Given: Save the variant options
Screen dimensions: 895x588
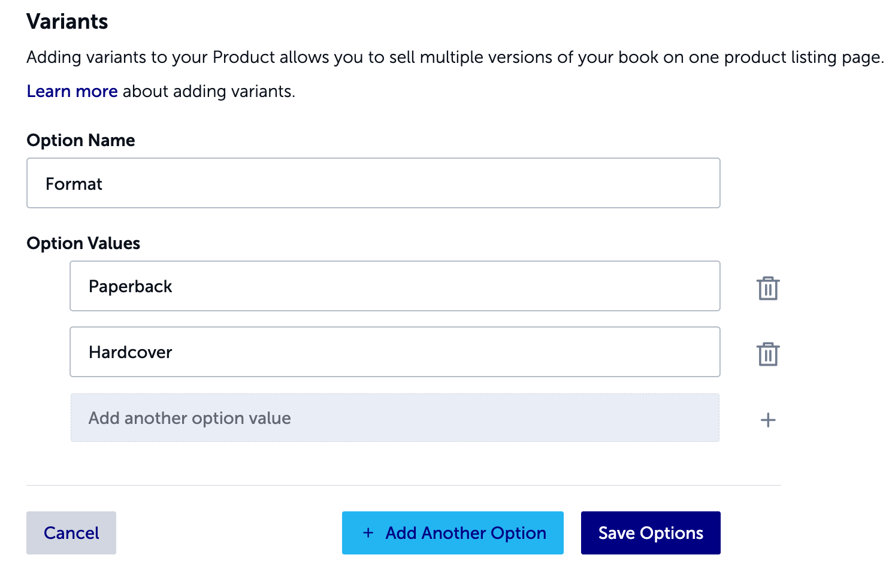Looking at the screenshot, I should pyautogui.click(x=650, y=532).
